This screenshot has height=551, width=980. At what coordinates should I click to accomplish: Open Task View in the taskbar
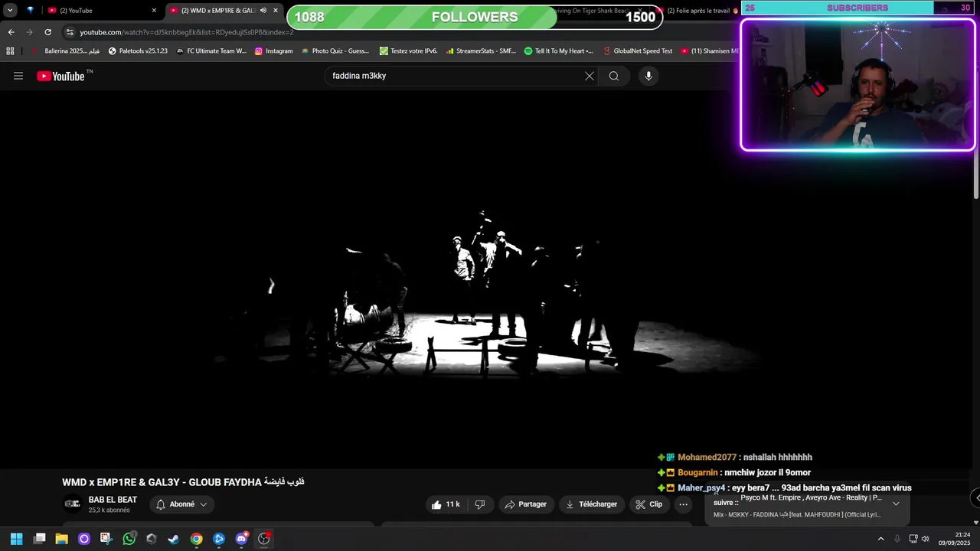(x=40, y=539)
